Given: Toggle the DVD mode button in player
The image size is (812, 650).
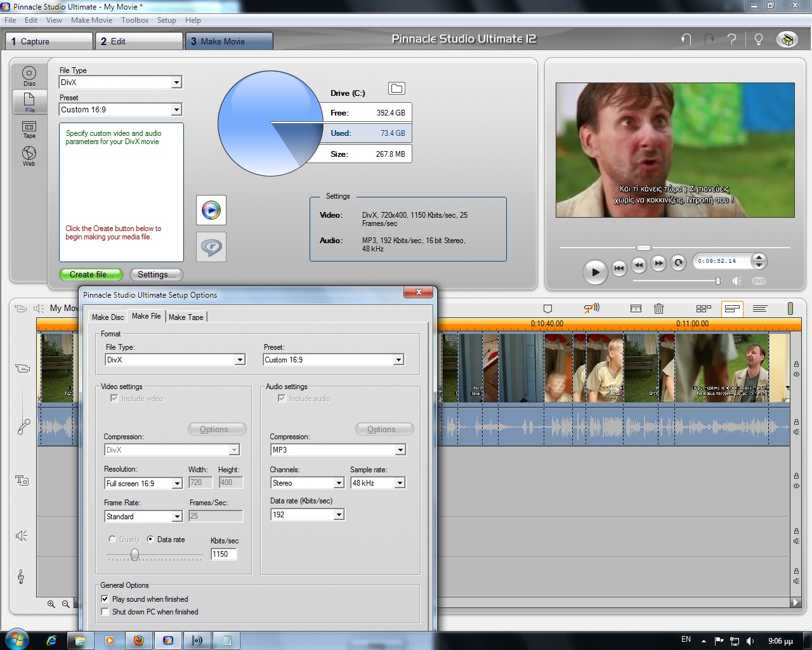Looking at the screenshot, I should pyautogui.click(x=759, y=281).
